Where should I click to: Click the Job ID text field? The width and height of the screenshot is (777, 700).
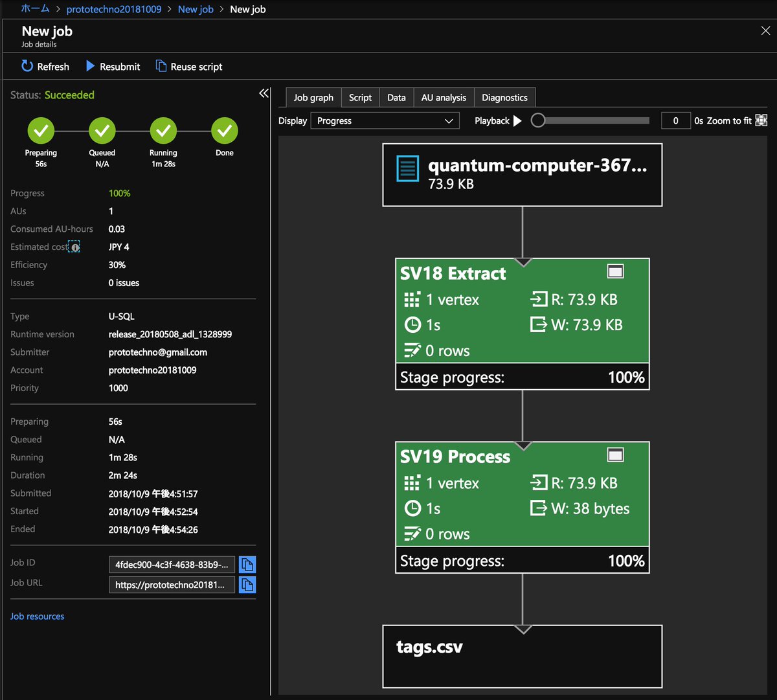(x=172, y=565)
